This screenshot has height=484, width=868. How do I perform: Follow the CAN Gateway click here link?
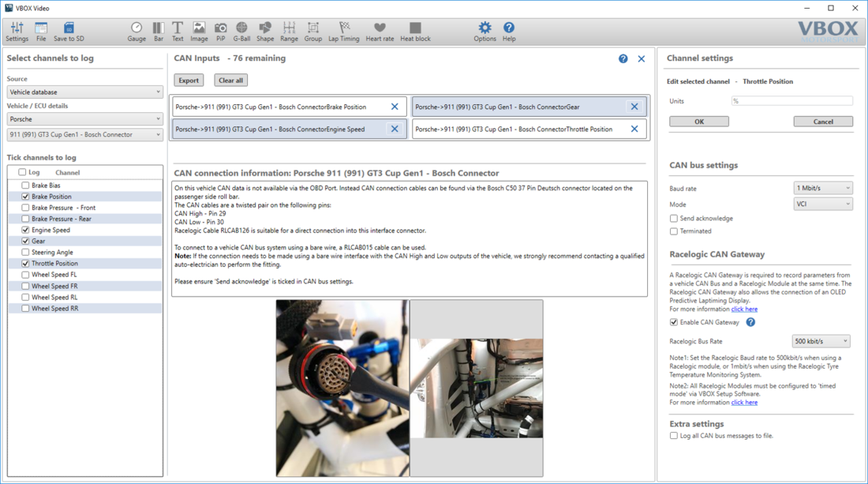click(x=745, y=309)
